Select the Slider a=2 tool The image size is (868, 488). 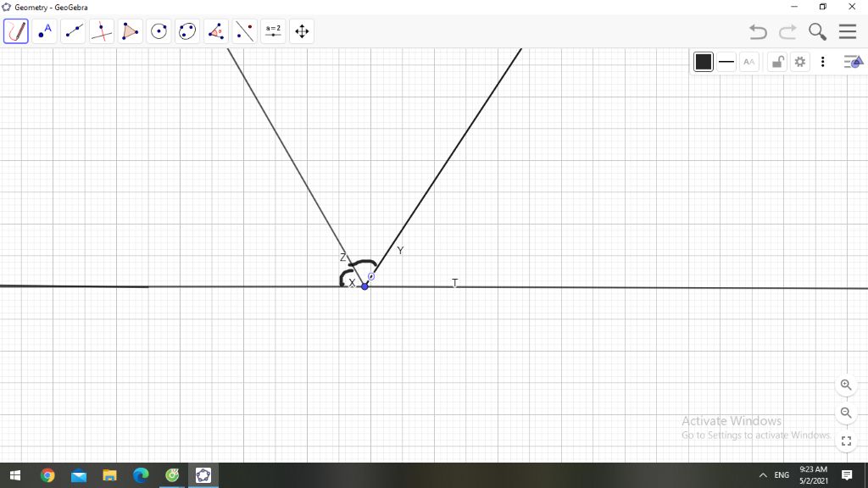[x=273, y=31]
